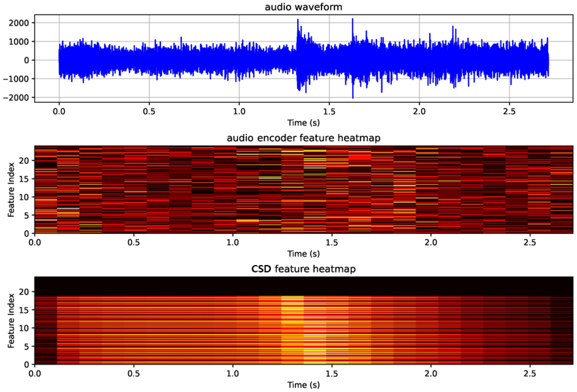Click the 'Time (s)' label under encoder heatmap
The width and height of the screenshot is (577, 392).
click(x=303, y=253)
